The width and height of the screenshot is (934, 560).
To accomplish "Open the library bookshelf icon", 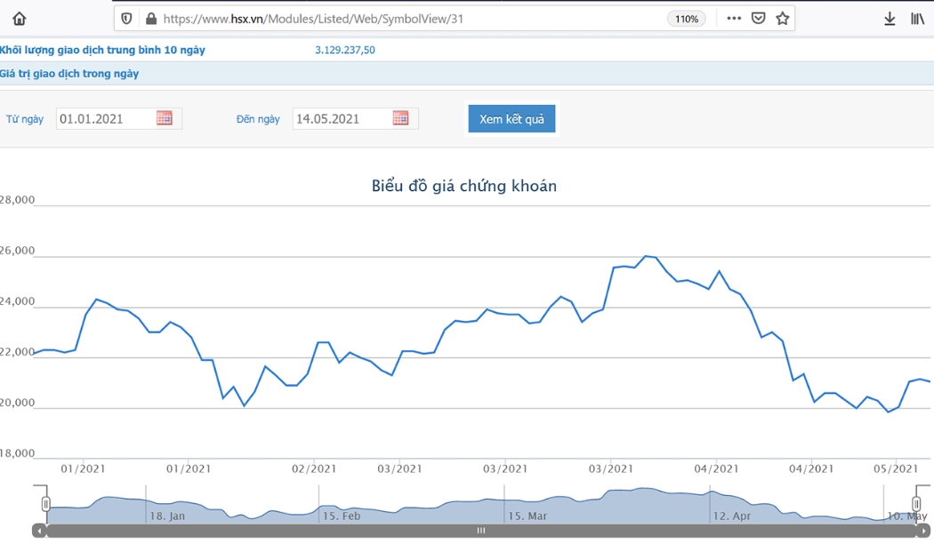I will [917, 19].
